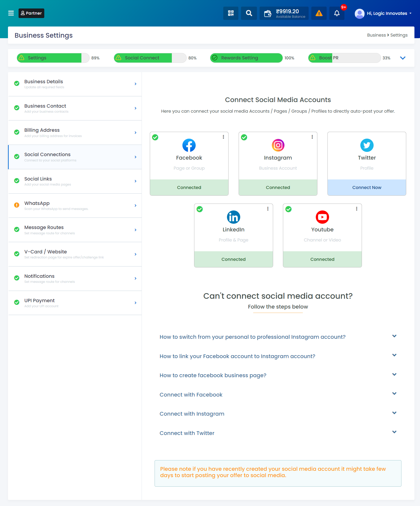Click Connected button on Youtube card
420x506 pixels.
click(x=322, y=259)
